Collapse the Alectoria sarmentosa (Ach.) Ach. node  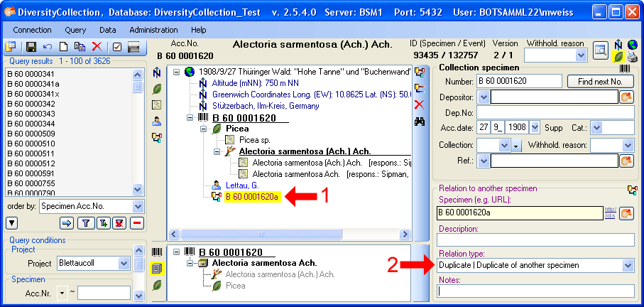(217, 151)
